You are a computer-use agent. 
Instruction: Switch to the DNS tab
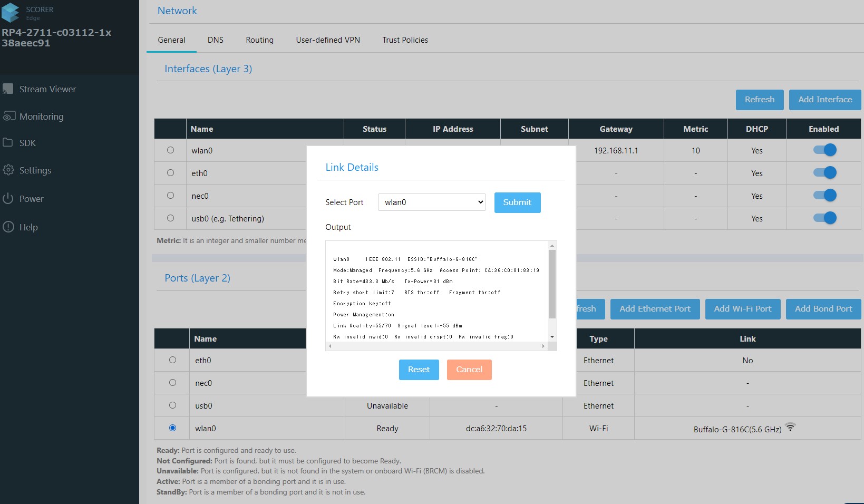(215, 40)
